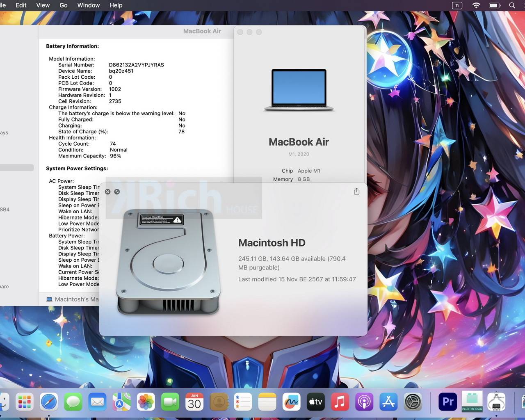Viewport: 525px width, 420px height.
Task: Click the Last modified date line
Action: pos(297,279)
